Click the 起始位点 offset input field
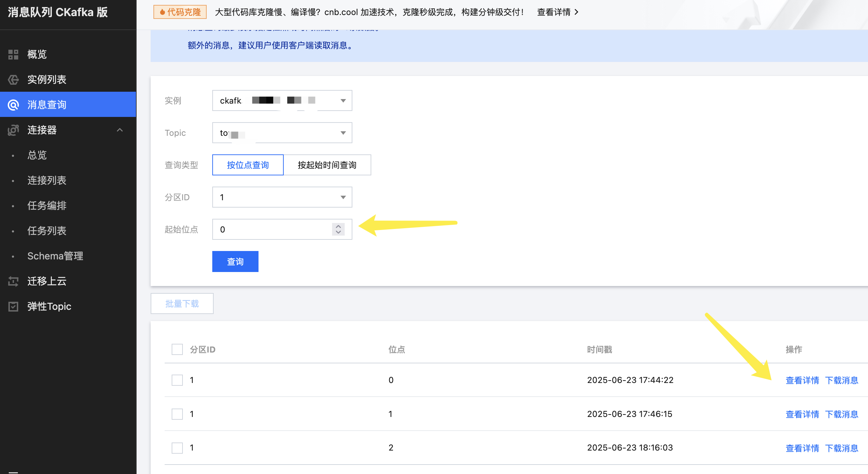Screen dimensions: 868x474 point(282,229)
